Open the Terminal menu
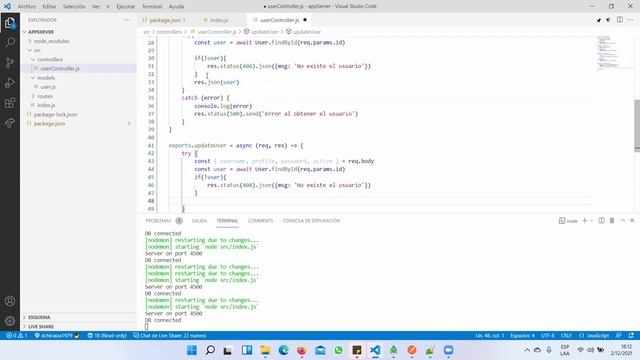The image size is (640, 360). coord(152,7)
